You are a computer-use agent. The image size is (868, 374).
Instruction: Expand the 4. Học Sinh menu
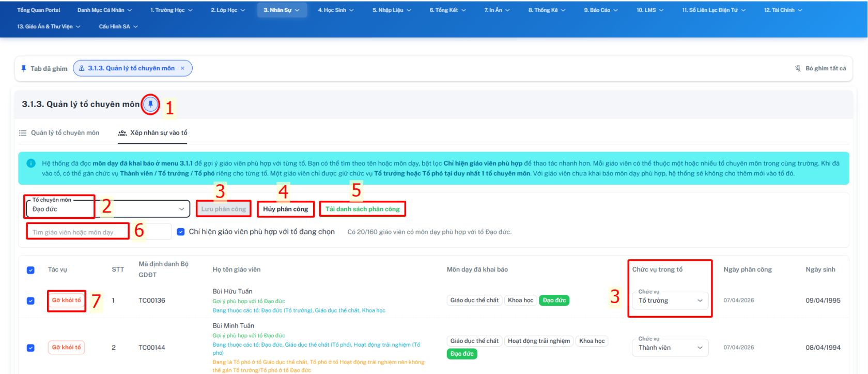pyautogui.click(x=336, y=10)
